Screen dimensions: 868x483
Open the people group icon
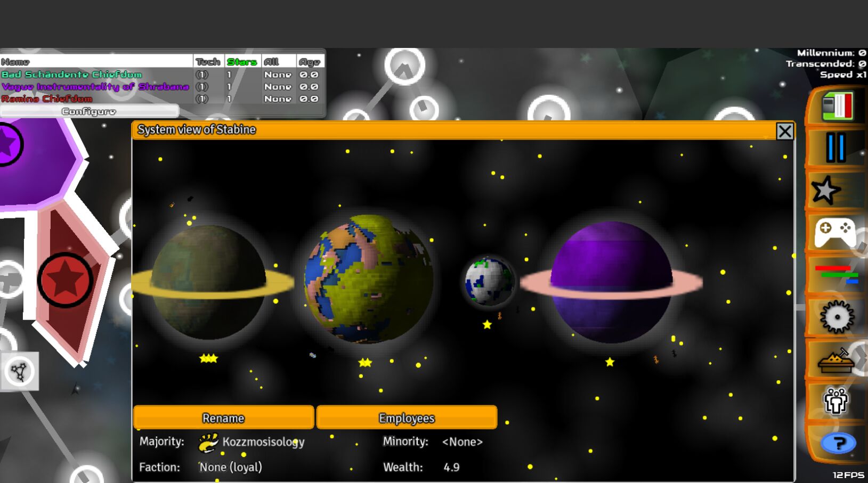pyautogui.click(x=835, y=401)
